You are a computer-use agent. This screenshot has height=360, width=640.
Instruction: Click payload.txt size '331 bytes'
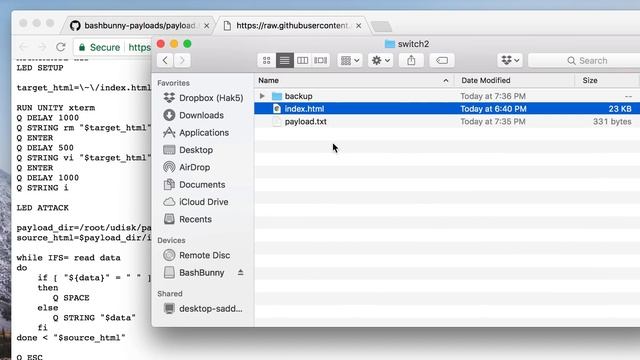point(612,122)
